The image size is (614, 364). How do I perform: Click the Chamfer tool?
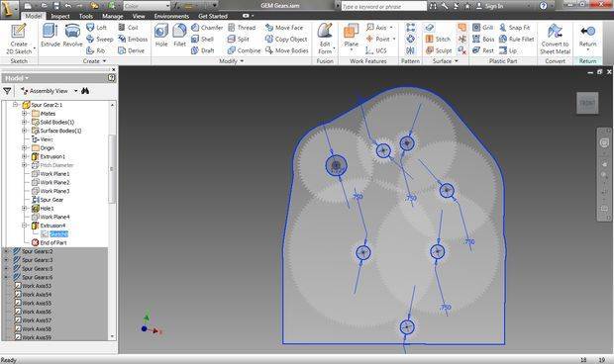click(x=207, y=28)
